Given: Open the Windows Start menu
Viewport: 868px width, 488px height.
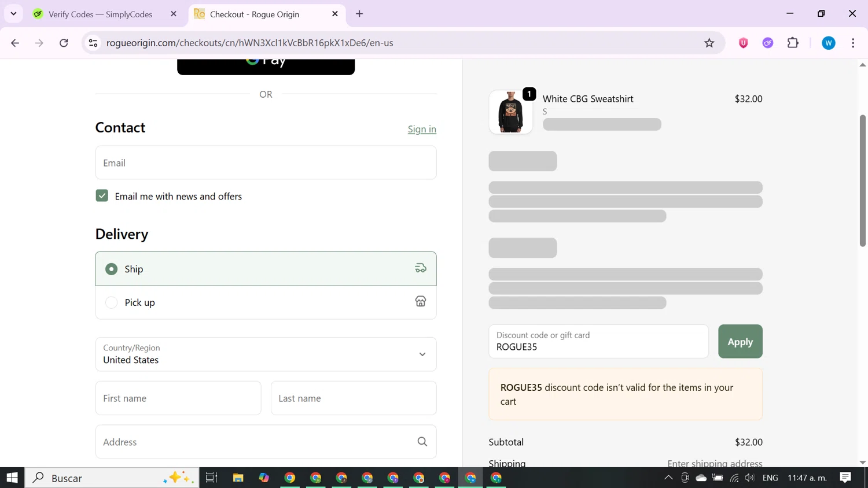Looking at the screenshot, I should [12, 478].
